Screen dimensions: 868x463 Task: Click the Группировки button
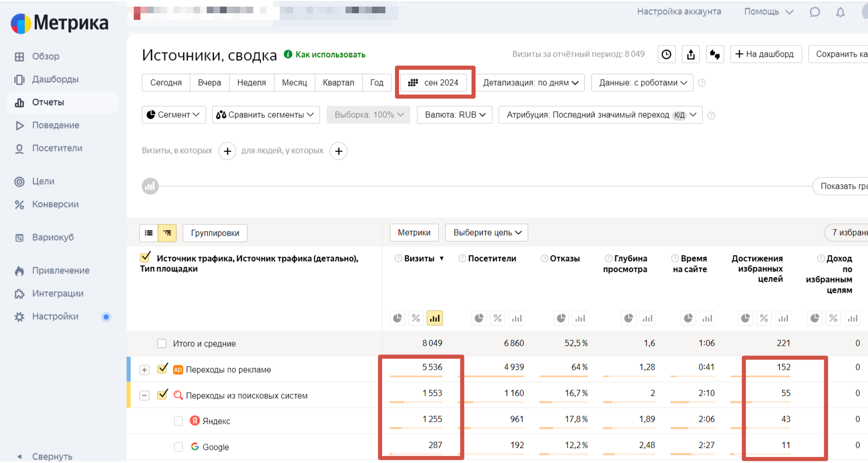click(x=215, y=233)
